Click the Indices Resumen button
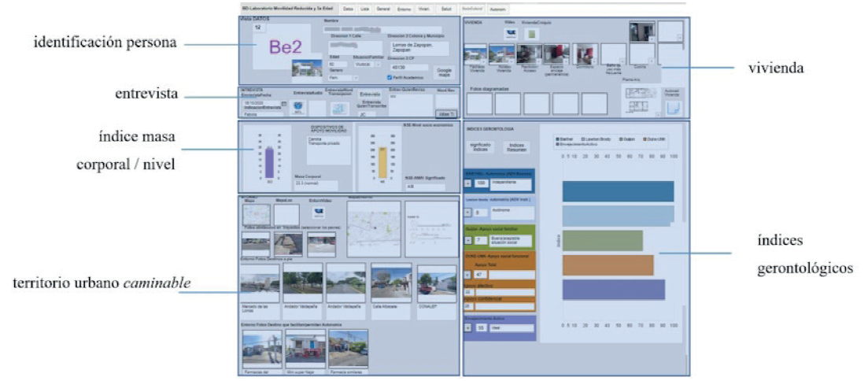The width and height of the screenshot is (868, 381). (x=516, y=147)
